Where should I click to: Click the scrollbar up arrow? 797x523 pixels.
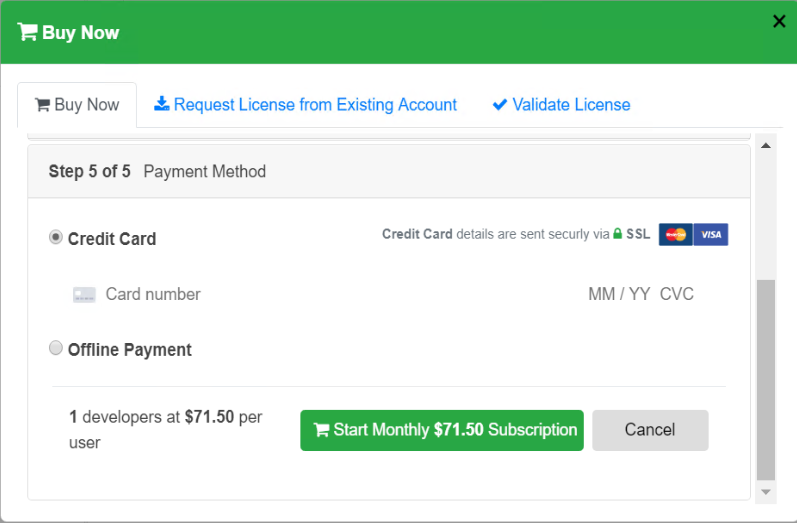(766, 146)
